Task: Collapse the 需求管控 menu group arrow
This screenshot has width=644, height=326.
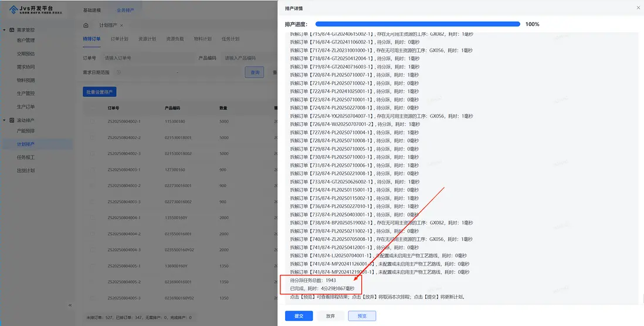Action: (x=5, y=30)
